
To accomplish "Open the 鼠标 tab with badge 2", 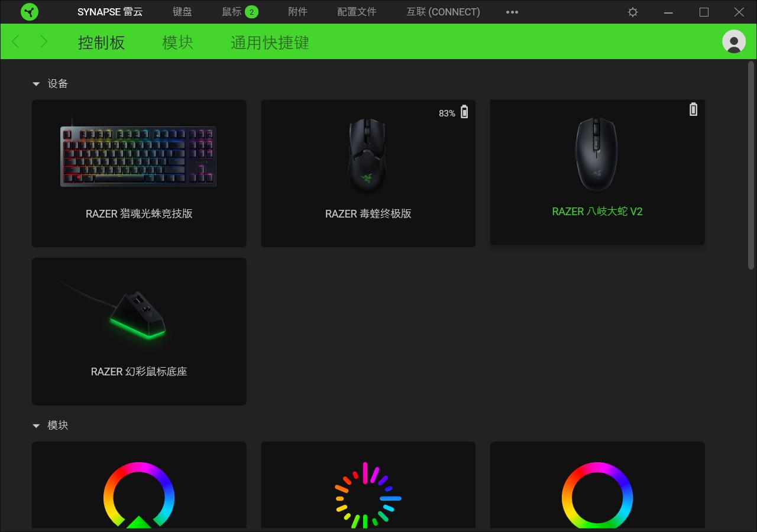I will click(232, 12).
